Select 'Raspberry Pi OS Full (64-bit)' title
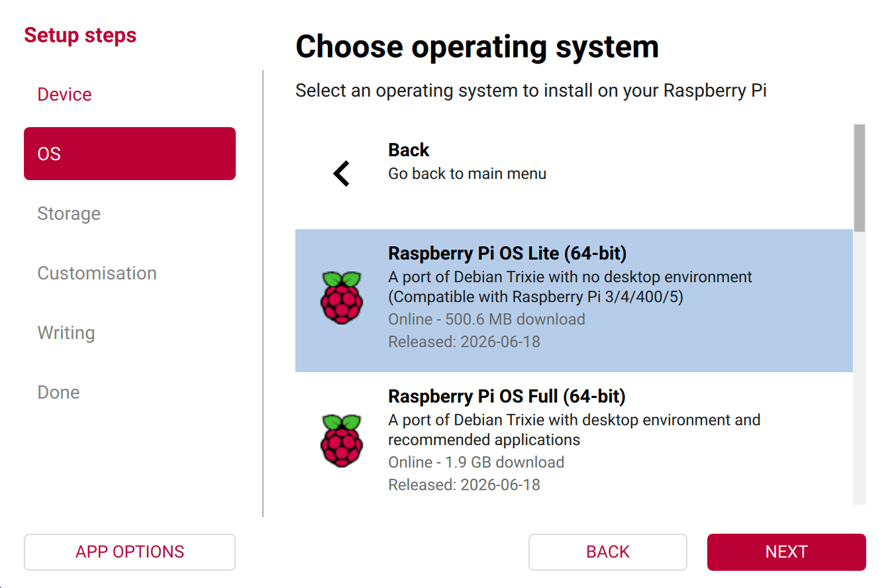The image size is (894, 588). (x=507, y=397)
